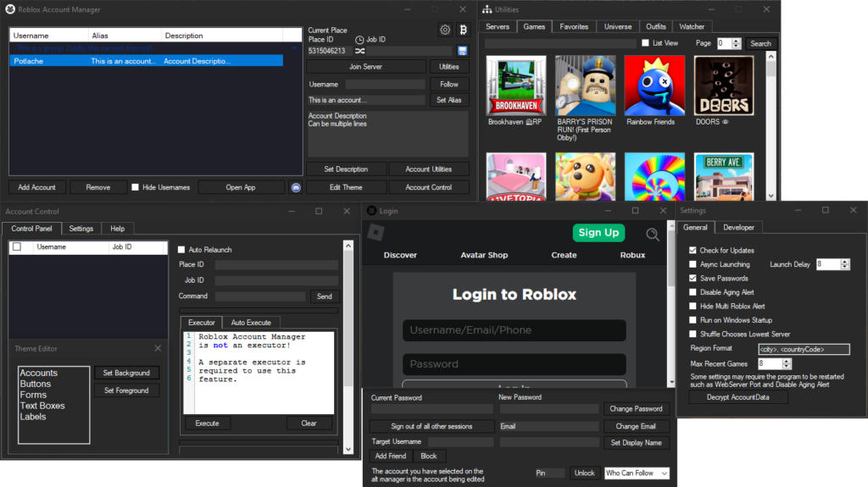Adjust the Page number stepper
Image resolution: width=868 pixels, height=487 pixels.
(737, 43)
